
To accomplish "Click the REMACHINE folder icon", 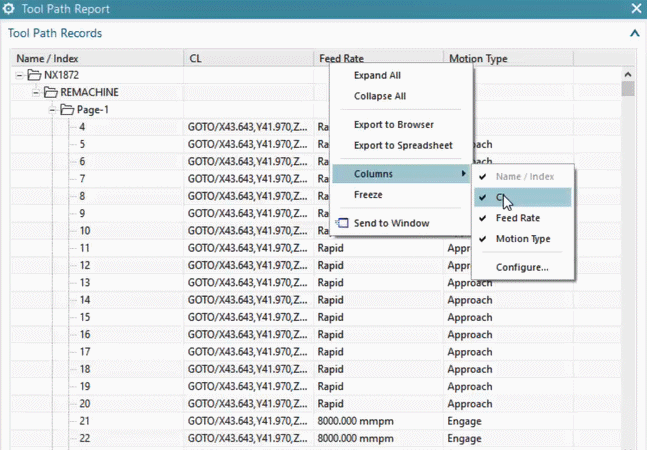I will [x=51, y=92].
